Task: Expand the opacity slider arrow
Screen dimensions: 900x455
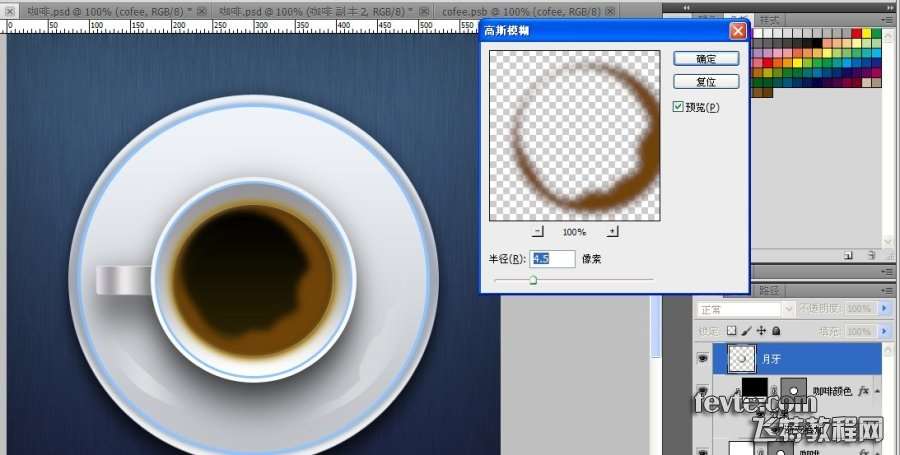Action: (x=885, y=309)
